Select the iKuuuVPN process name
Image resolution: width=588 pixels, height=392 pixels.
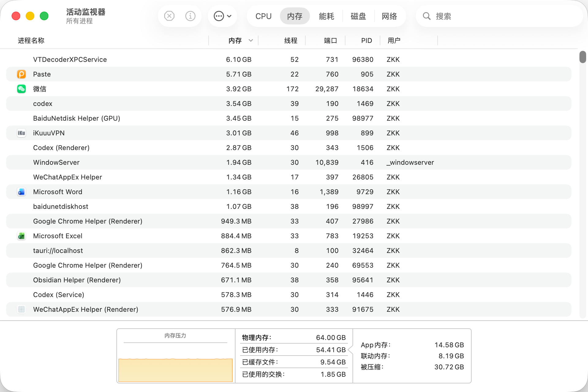[49, 133]
